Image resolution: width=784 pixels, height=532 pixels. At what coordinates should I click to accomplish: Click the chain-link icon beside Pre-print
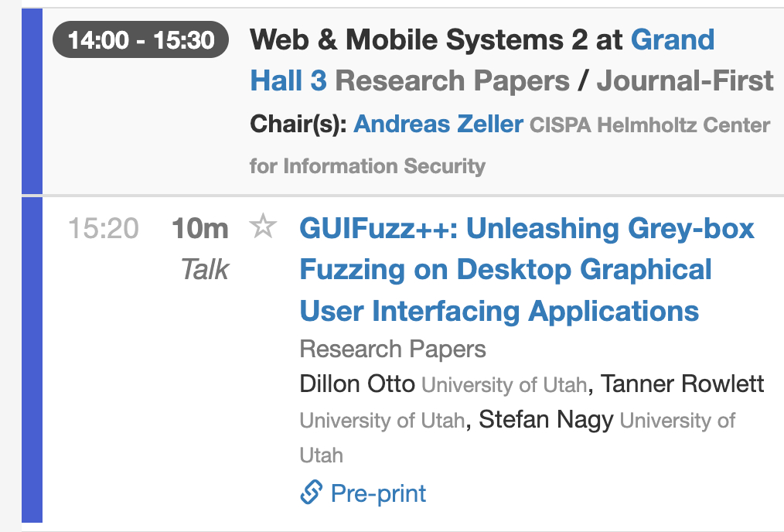point(311,493)
